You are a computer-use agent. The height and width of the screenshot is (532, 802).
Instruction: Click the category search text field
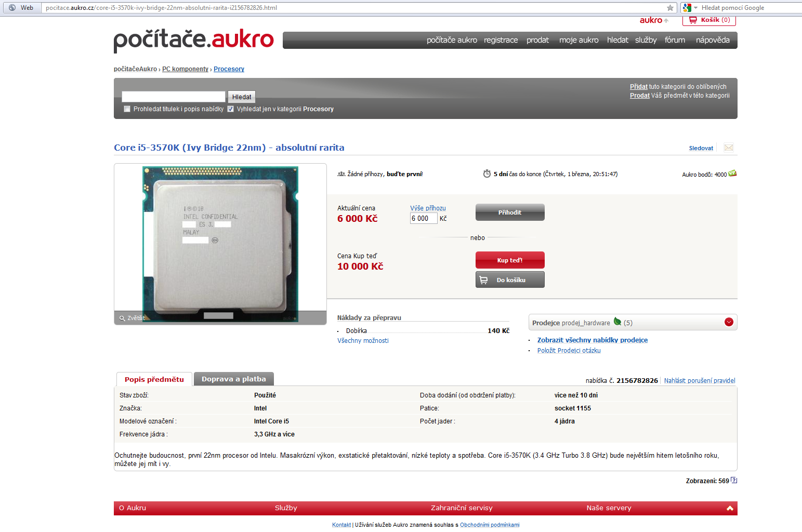(x=174, y=97)
